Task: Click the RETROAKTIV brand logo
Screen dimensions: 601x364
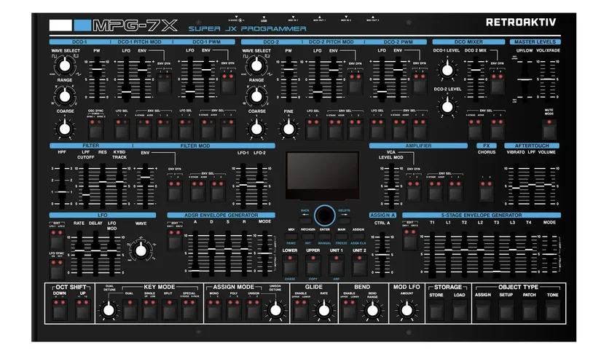Action: tap(521, 23)
